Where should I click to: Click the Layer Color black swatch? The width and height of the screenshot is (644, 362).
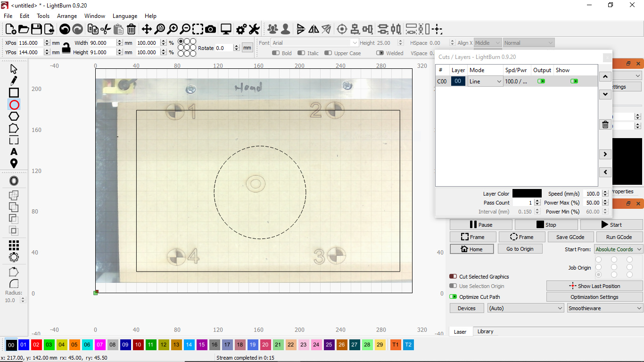527,194
